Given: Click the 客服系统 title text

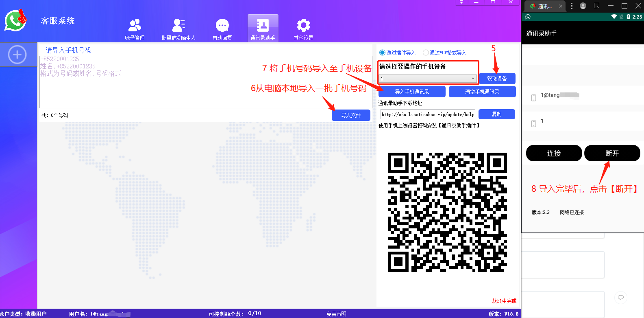Looking at the screenshot, I should 58,21.
